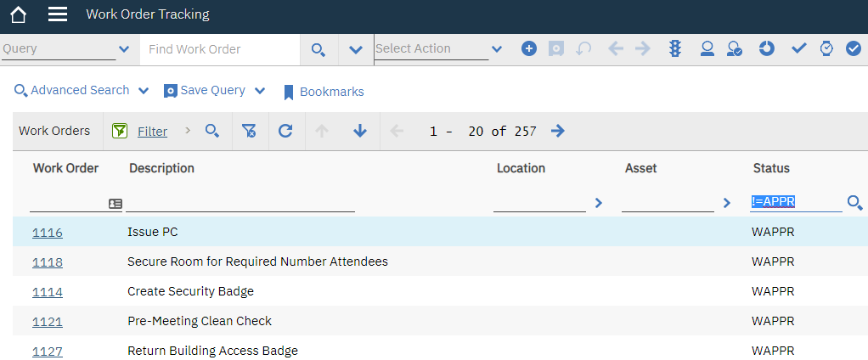Open the Asset filter detail menu chevron
Viewport: 868px width, 360px height.
(727, 203)
